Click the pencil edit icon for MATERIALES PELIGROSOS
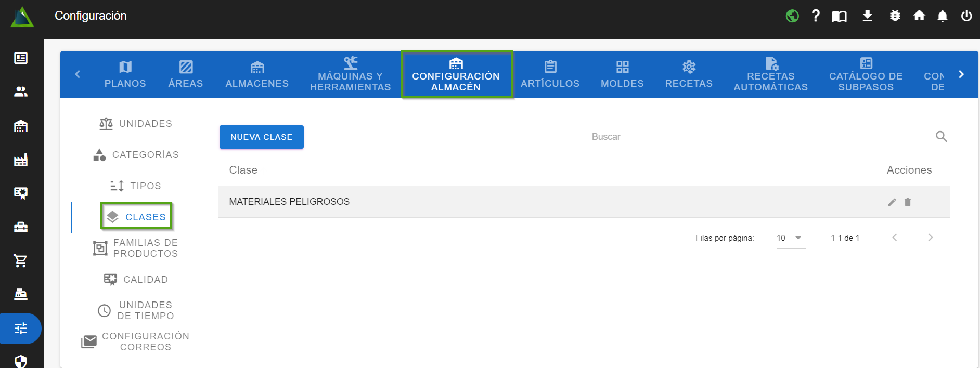 pyautogui.click(x=892, y=202)
